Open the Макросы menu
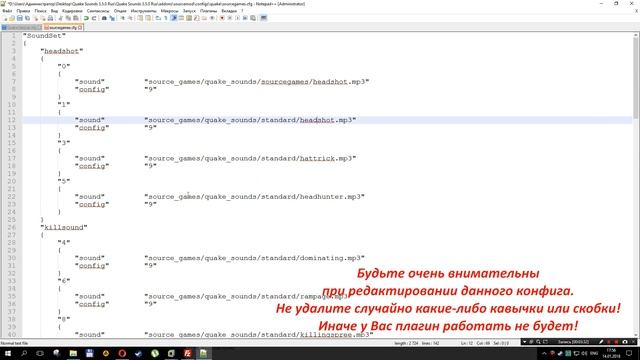The image size is (640, 360). (169, 11)
